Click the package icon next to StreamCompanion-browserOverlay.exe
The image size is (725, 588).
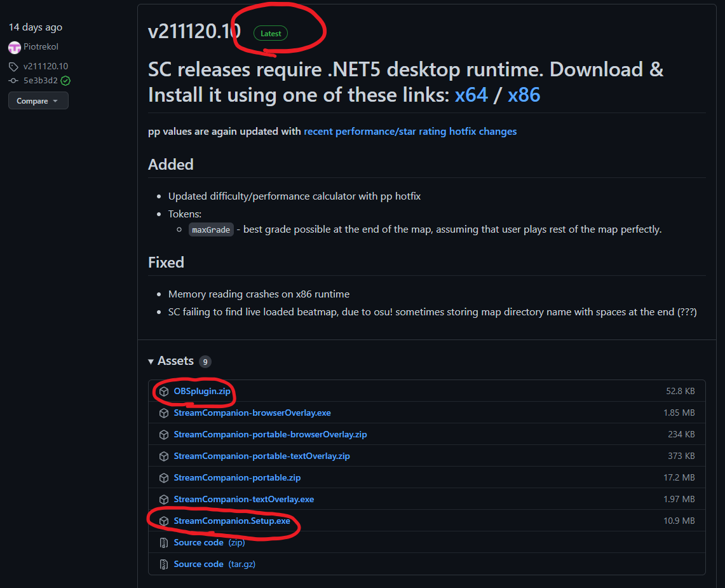(164, 413)
